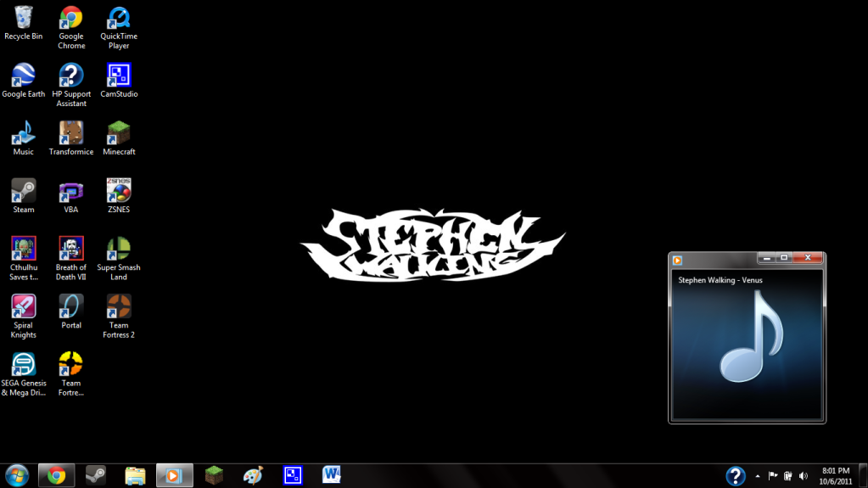Select the Spiral Knights desktop shortcut

coord(23,317)
